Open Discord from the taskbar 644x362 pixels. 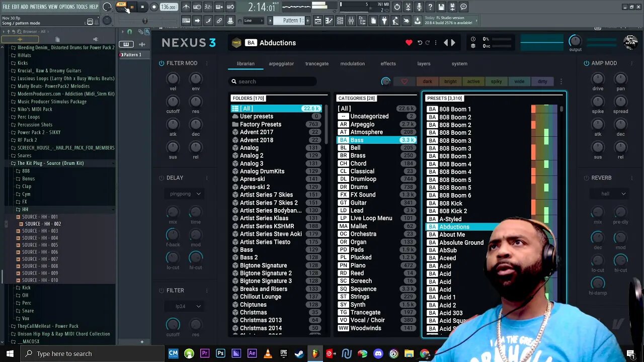click(x=378, y=353)
